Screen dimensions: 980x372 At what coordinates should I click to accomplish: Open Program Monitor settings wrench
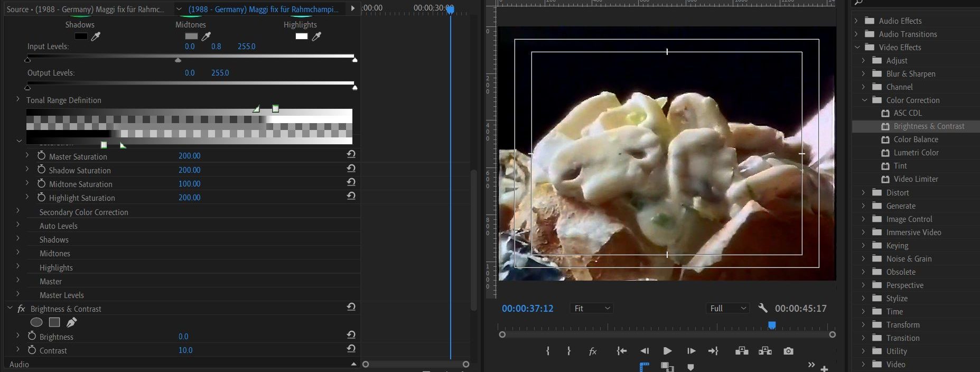point(762,308)
